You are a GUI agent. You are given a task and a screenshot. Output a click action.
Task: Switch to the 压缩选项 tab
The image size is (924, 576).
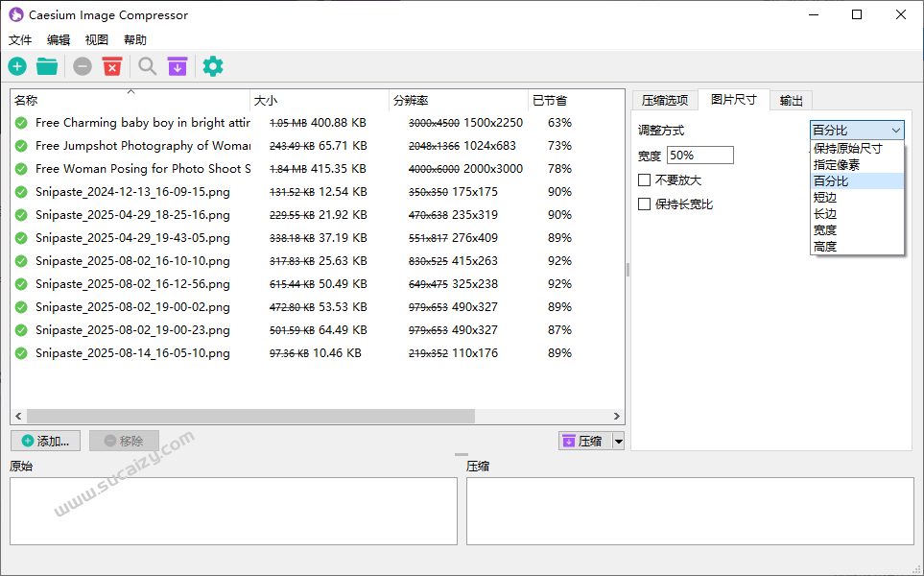click(664, 101)
